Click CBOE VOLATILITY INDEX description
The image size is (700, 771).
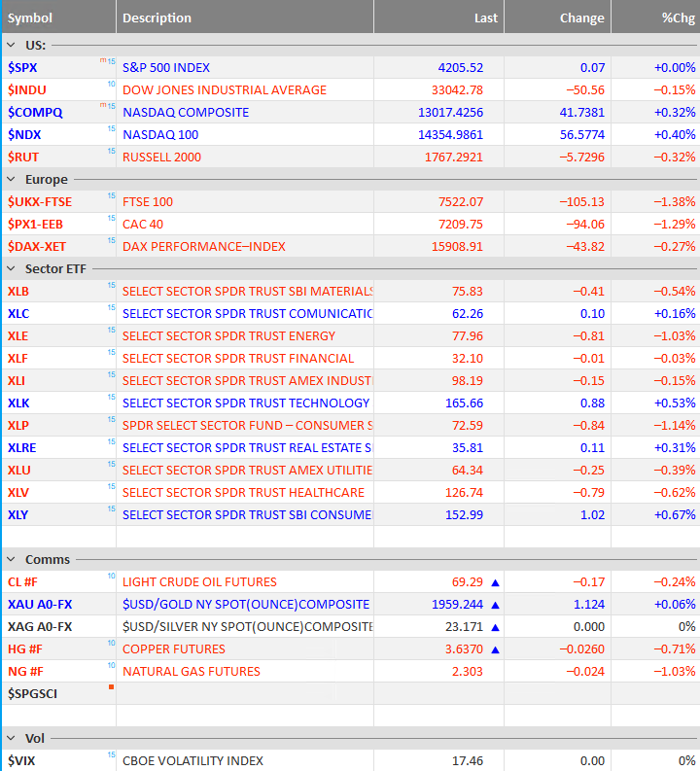[192, 761]
